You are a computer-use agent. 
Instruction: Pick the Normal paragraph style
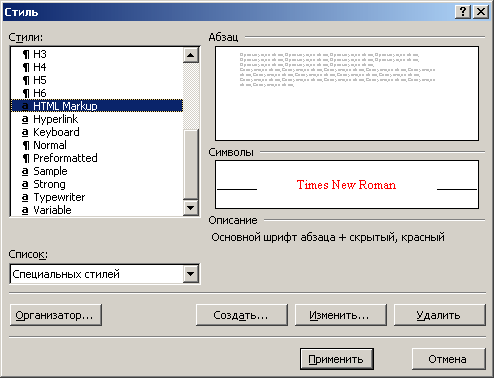click(x=97, y=145)
